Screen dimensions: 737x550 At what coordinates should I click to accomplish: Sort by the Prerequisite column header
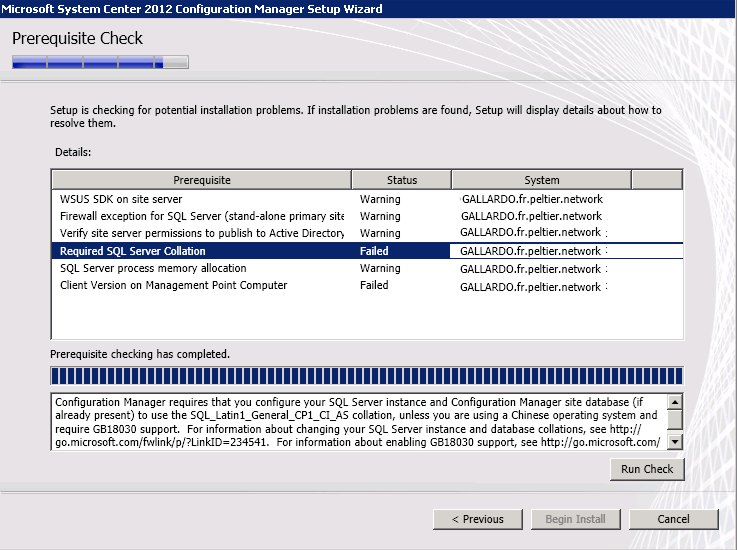coord(202,180)
